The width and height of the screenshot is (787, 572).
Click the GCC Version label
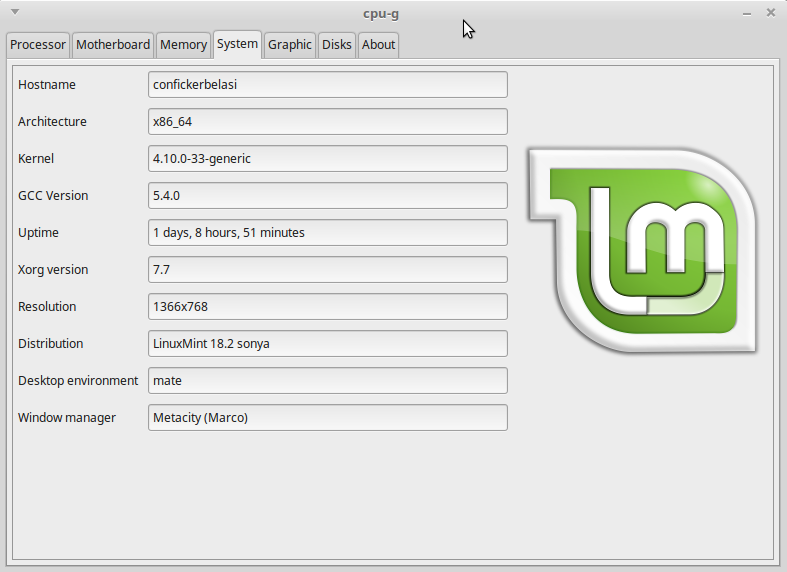53,196
